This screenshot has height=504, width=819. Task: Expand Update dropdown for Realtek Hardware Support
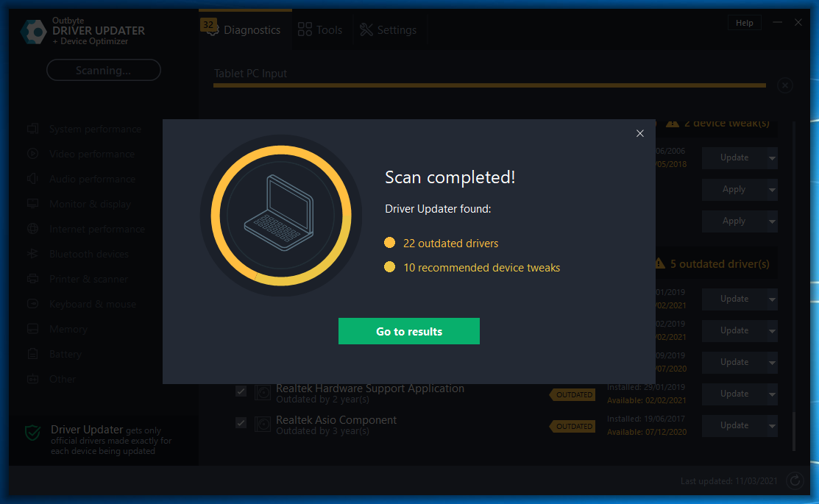tap(772, 395)
